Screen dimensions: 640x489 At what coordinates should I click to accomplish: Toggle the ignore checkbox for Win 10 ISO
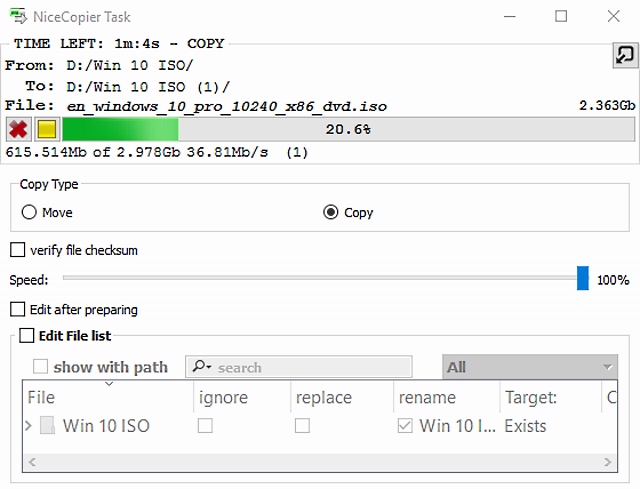[205, 426]
